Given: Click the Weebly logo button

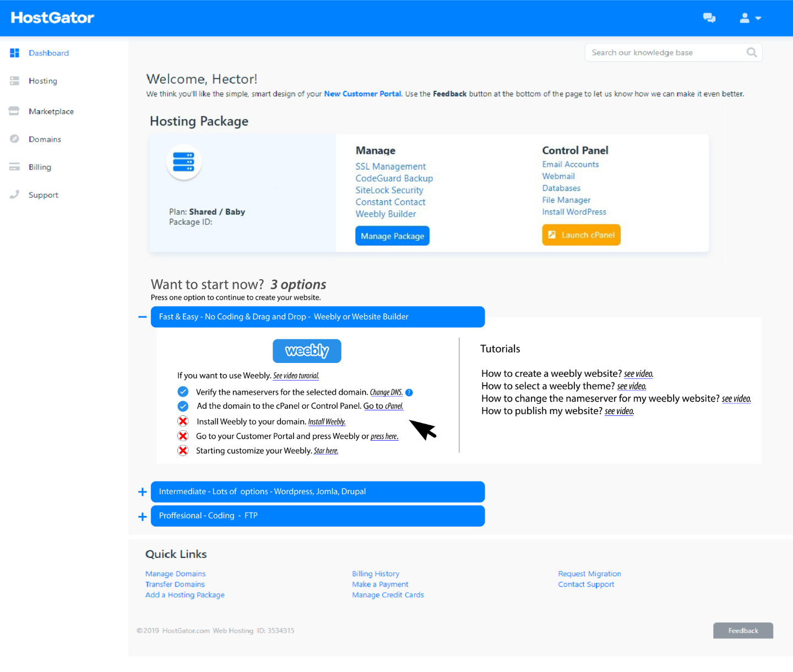Looking at the screenshot, I should click(307, 351).
